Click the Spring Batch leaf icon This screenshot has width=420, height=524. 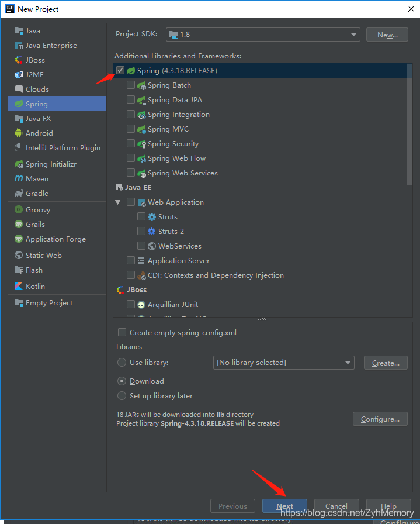coord(141,85)
